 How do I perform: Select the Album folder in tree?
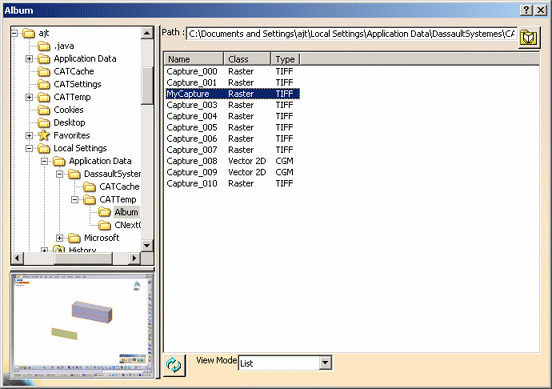tap(126, 212)
